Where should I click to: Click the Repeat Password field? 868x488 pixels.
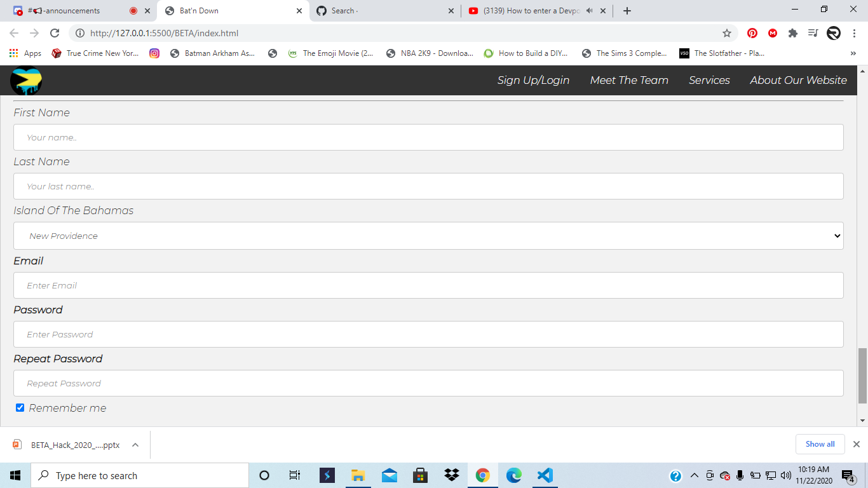428,383
